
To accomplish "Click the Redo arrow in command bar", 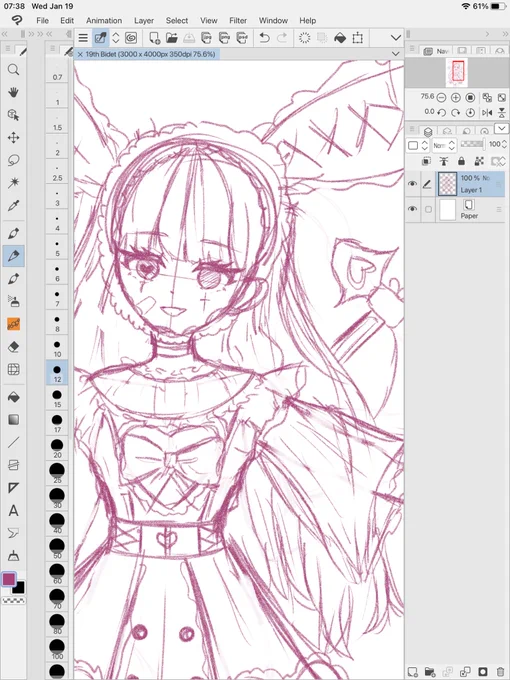I will pyautogui.click(x=282, y=38).
